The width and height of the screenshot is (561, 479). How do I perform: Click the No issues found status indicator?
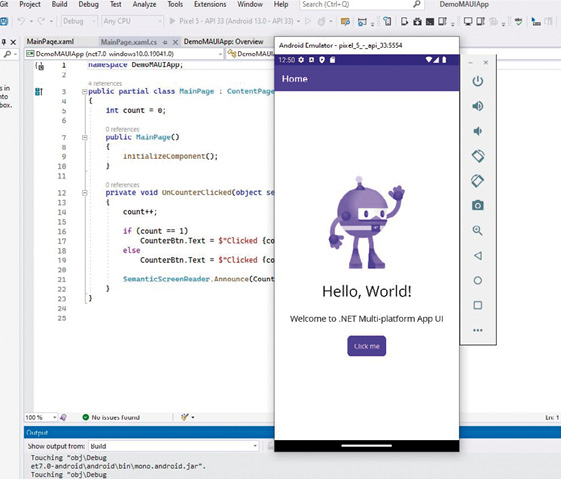[111, 417]
